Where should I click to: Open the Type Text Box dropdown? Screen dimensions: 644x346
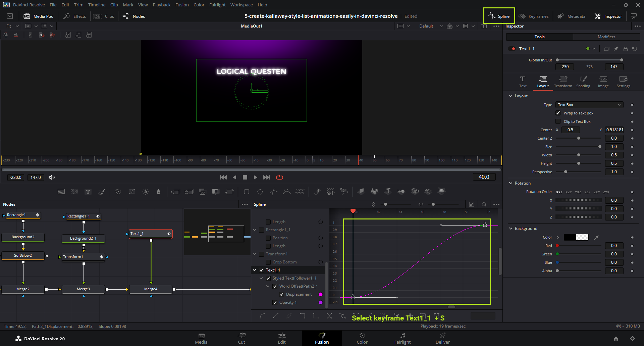coord(589,105)
